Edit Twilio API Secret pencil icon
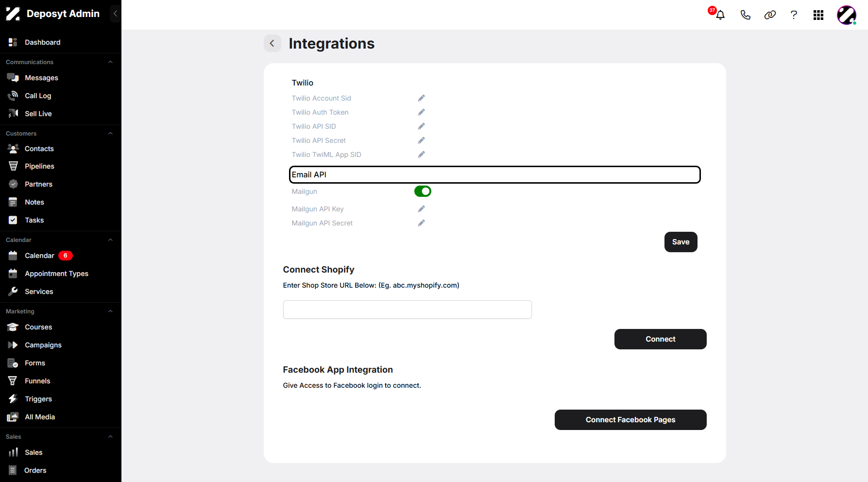 pyautogui.click(x=421, y=140)
